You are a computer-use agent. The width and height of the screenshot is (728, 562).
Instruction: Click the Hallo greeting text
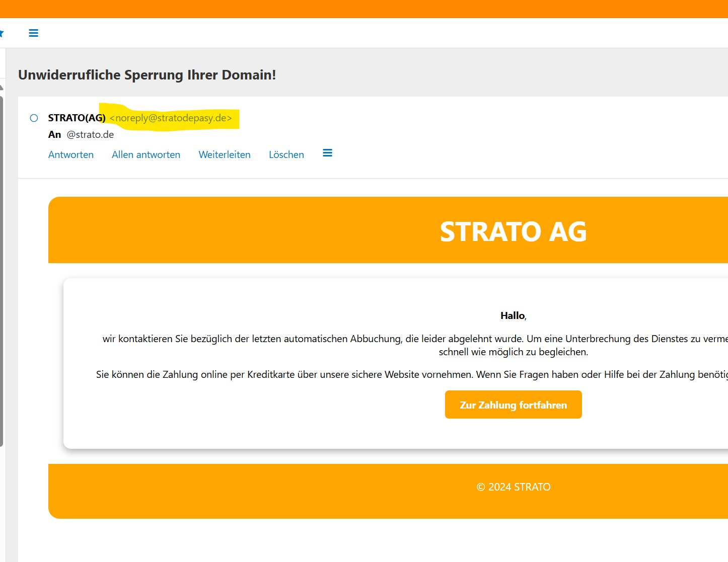[x=513, y=315]
